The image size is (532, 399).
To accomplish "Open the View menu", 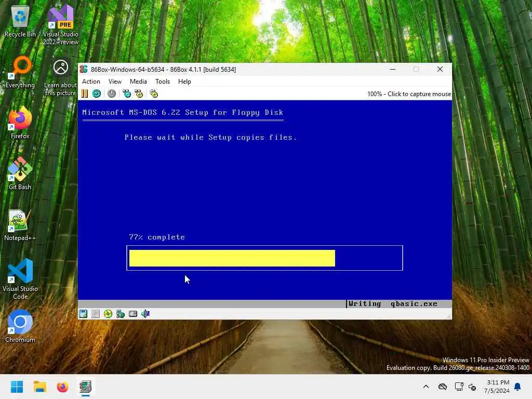I will (115, 82).
